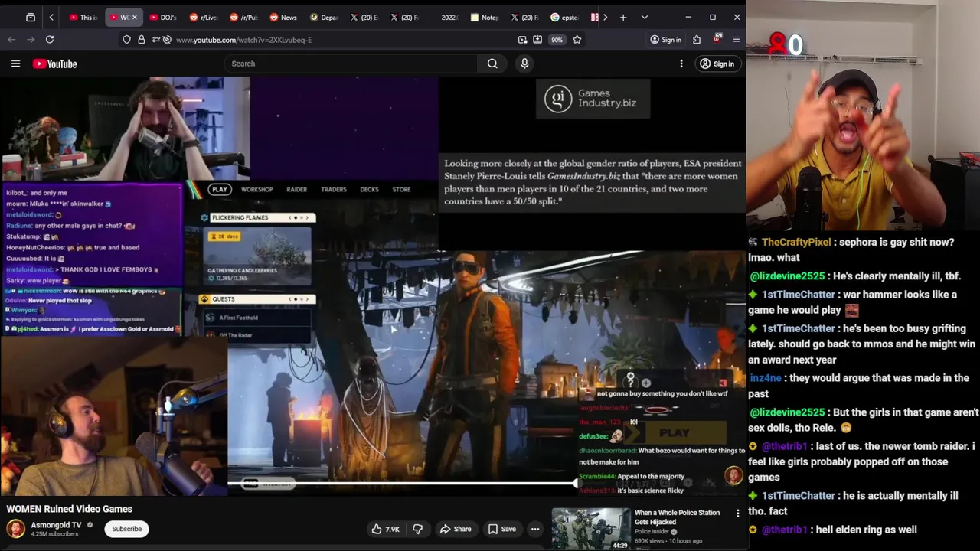Open YouTube settings three-dot menu

681,64
